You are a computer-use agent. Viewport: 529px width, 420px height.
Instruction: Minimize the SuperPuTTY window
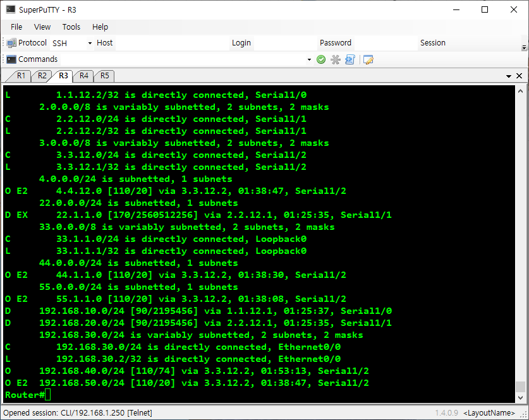coord(456,9)
